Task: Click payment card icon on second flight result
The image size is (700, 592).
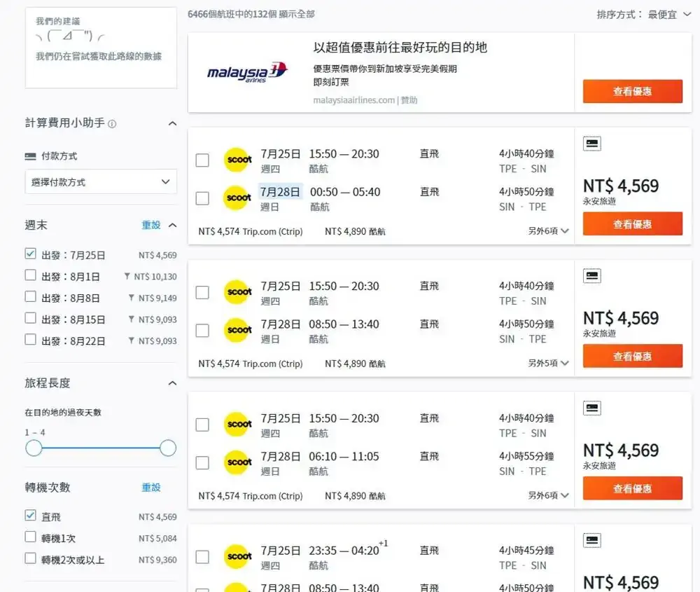Action: pyautogui.click(x=592, y=275)
